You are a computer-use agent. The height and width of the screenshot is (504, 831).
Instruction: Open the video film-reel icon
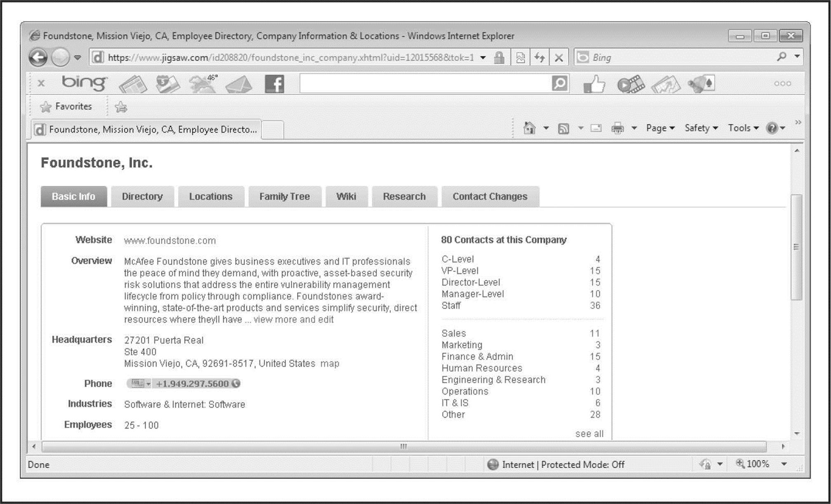(x=631, y=84)
